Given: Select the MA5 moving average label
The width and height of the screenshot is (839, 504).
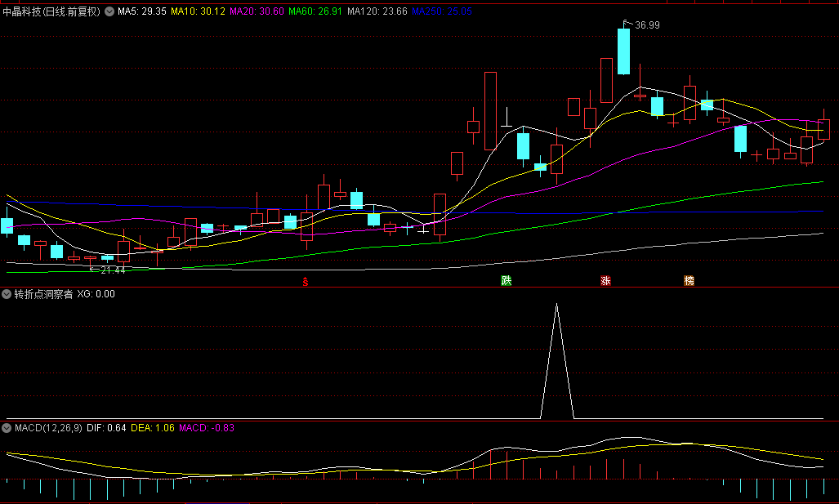Looking at the screenshot, I should point(142,12).
